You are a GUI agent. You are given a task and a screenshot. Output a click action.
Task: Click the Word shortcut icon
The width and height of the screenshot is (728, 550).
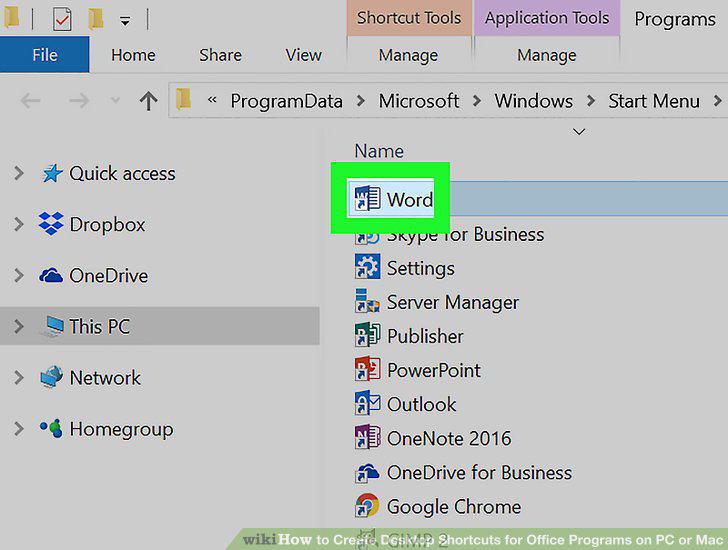pos(368,198)
